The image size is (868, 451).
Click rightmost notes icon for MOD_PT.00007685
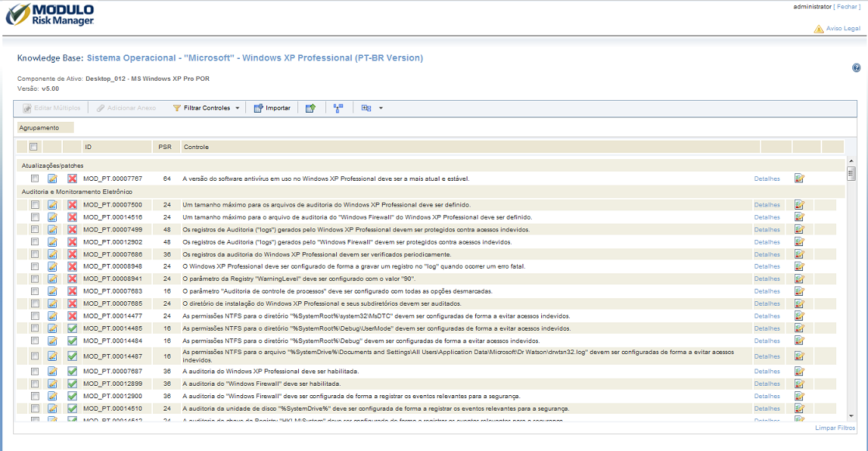799,304
